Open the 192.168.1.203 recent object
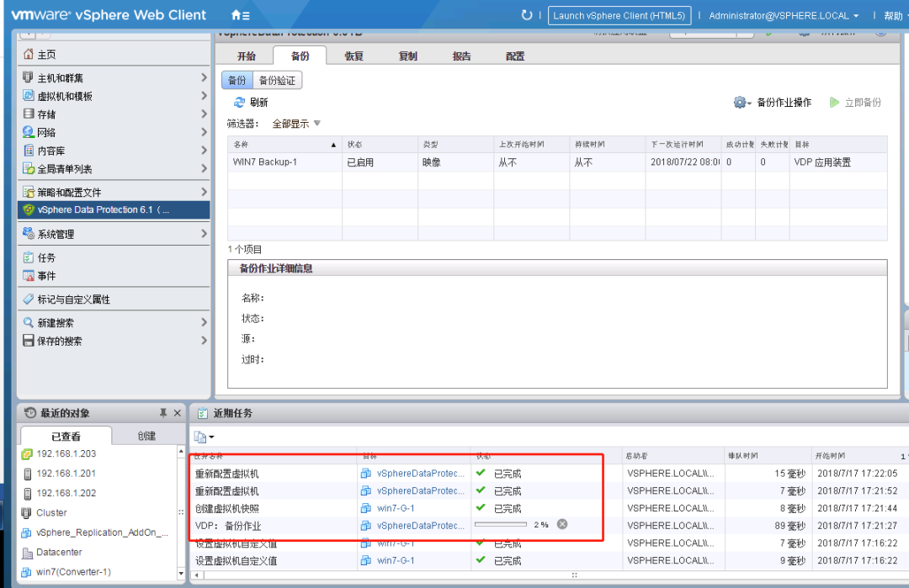 66,453
